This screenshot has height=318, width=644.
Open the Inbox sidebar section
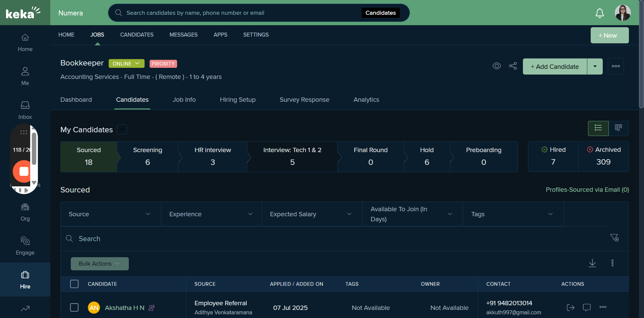coord(25,110)
